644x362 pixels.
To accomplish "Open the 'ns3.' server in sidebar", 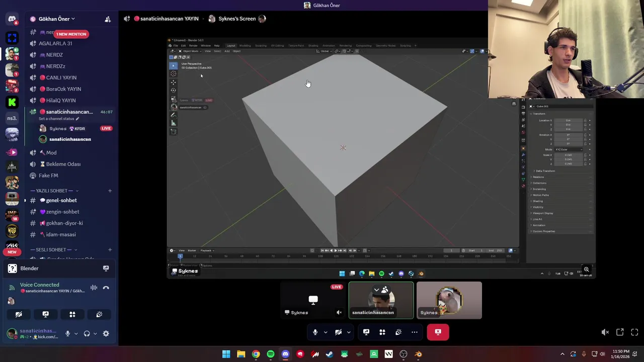I will (12, 118).
